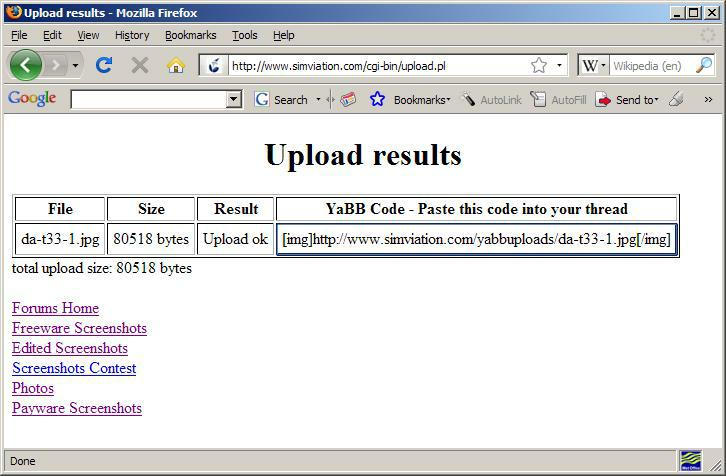The height and width of the screenshot is (476, 726).
Task: Open the Tools menu
Action: click(244, 35)
